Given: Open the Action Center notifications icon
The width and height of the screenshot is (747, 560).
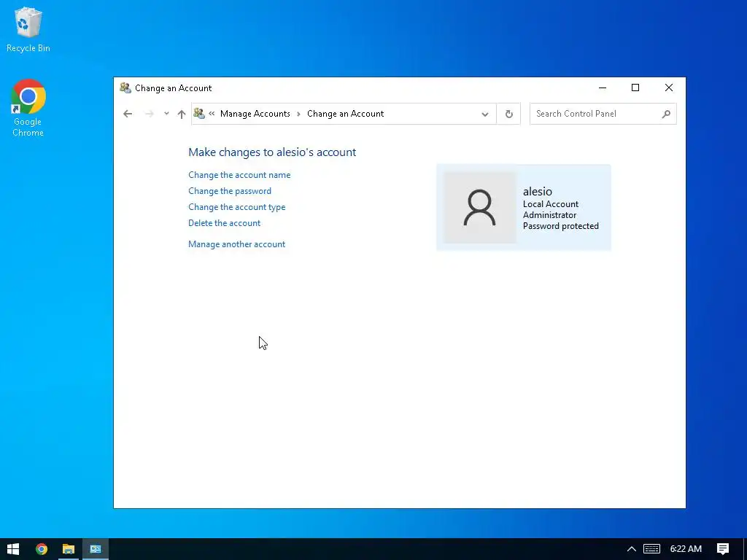Looking at the screenshot, I should [x=723, y=549].
